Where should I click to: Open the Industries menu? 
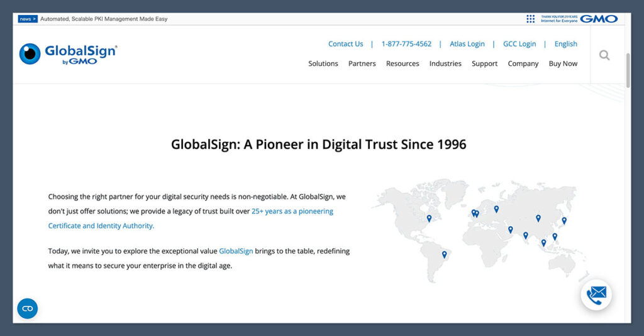[x=445, y=63]
